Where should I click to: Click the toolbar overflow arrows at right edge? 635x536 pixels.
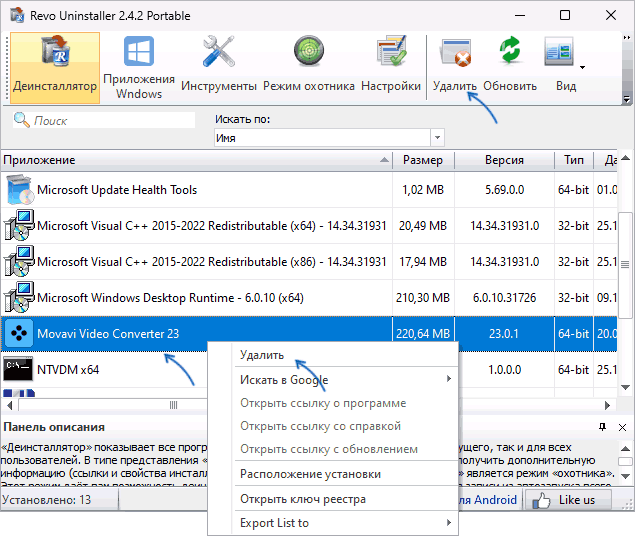[x=626, y=37]
